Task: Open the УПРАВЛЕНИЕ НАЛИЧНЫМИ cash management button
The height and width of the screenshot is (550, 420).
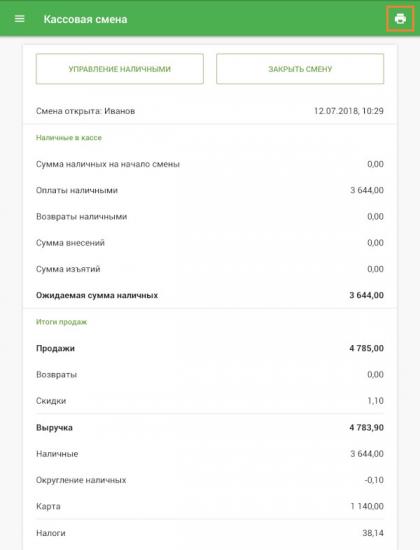Action: tap(120, 69)
